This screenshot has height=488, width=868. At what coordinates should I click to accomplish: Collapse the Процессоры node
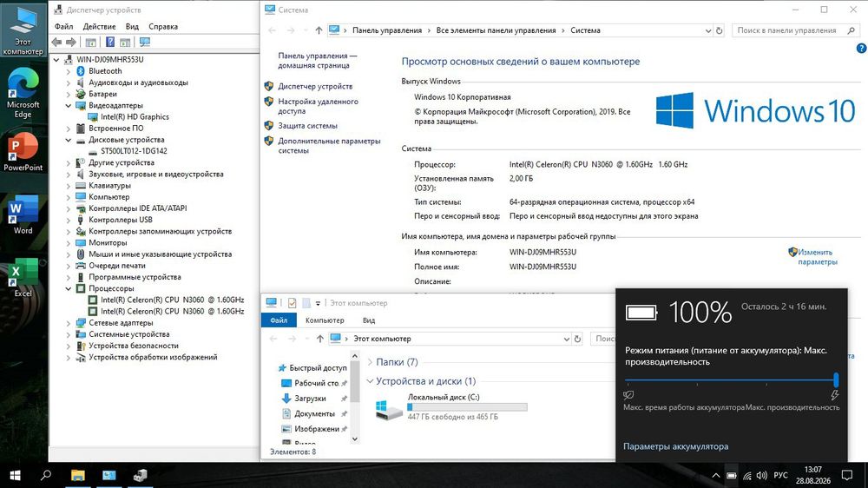tap(68, 288)
